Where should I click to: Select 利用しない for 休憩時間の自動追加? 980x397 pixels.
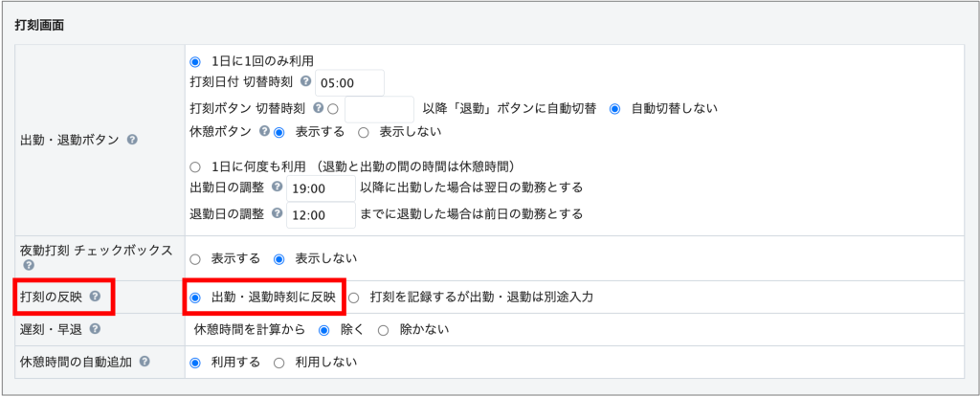pyautogui.click(x=279, y=363)
